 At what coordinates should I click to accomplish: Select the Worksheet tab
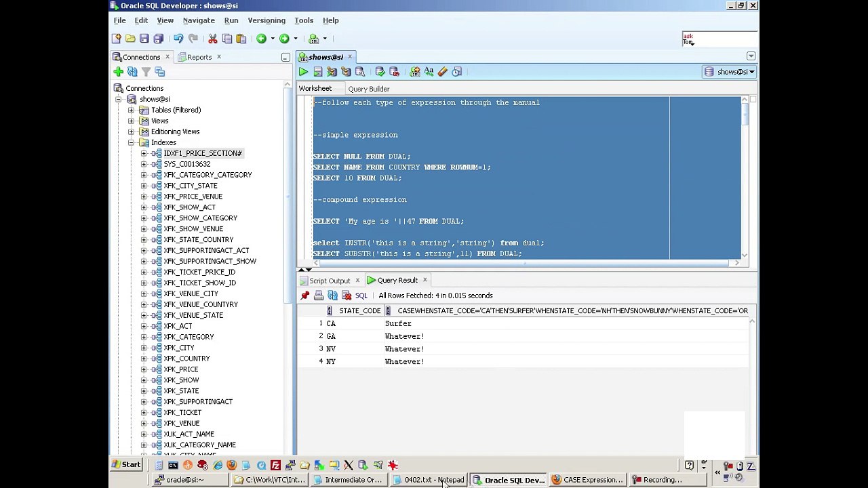click(x=315, y=89)
